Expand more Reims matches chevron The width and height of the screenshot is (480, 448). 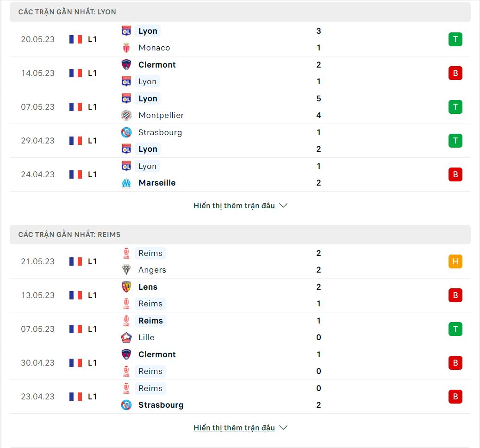point(283,428)
